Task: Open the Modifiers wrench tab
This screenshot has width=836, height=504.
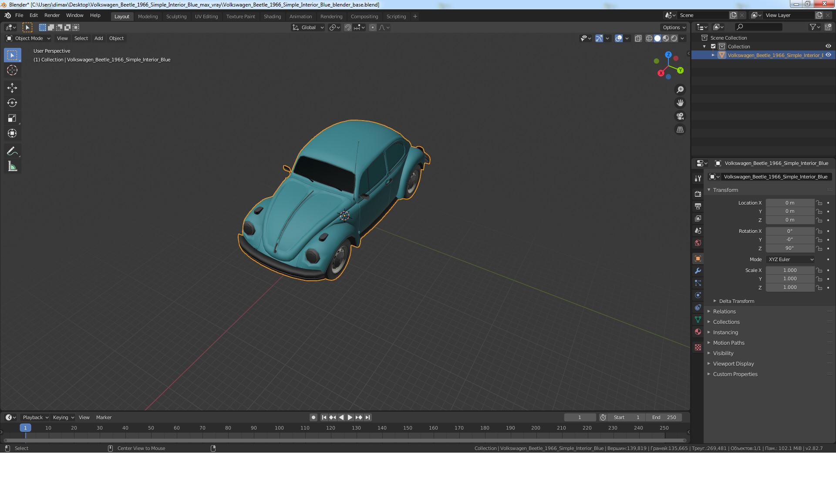Action: point(698,271)
